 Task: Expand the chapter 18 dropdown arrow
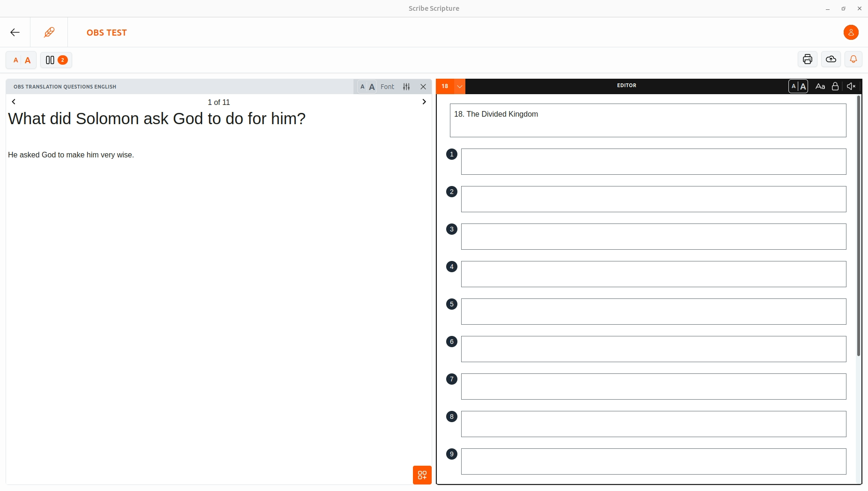pyautogui.click(x=460, y=86)
